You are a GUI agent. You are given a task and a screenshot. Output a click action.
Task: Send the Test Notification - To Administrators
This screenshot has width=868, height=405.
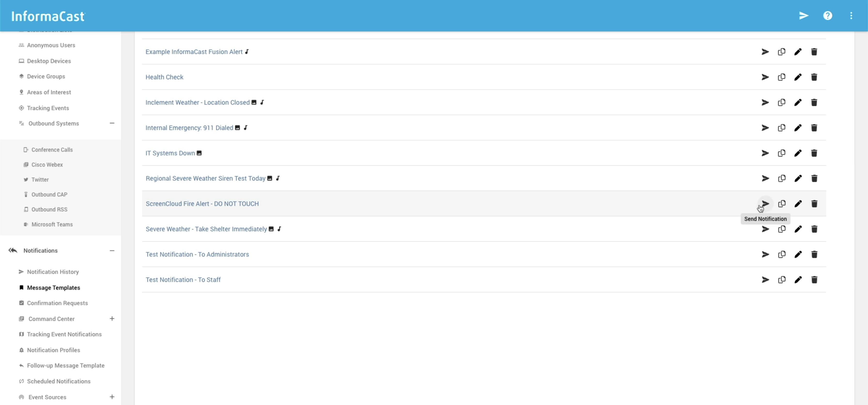coord(766,254)
